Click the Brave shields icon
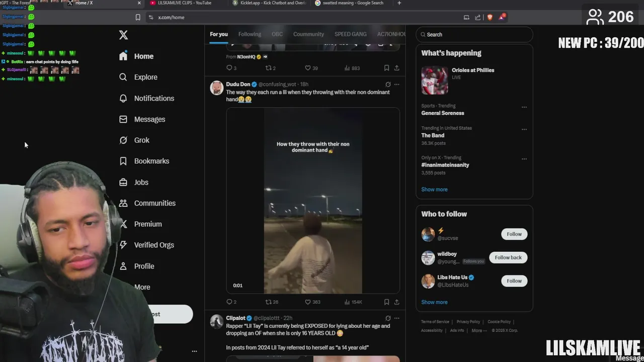 [490, 17]
